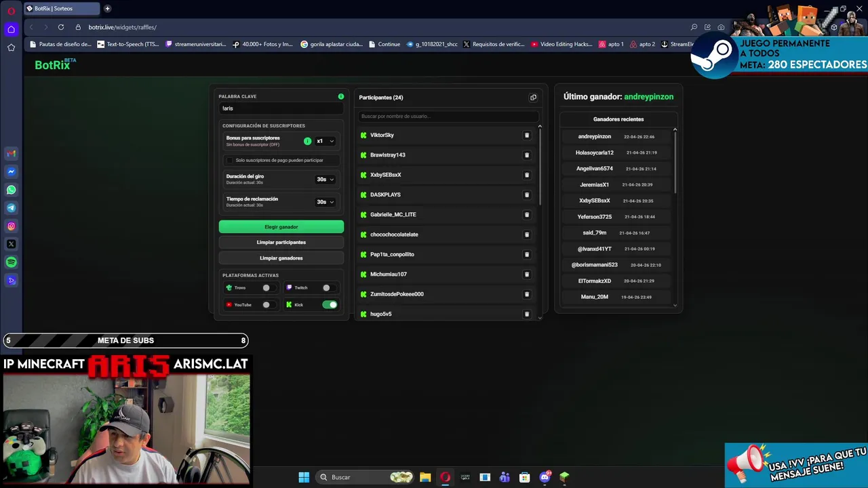The width and height of the screenshot is (868, 488).
Task: Click Limpiar participantes button
Action: click(281, 243)
